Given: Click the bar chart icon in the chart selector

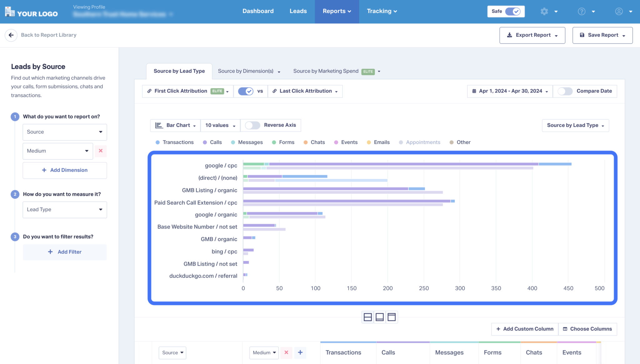Looking at the screenshot, I should click(159, 125).
